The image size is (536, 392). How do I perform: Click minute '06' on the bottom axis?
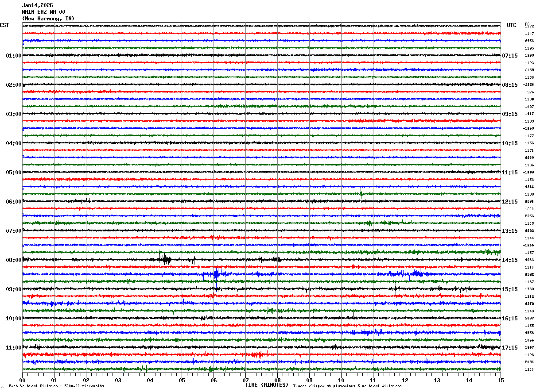point(214,380)
